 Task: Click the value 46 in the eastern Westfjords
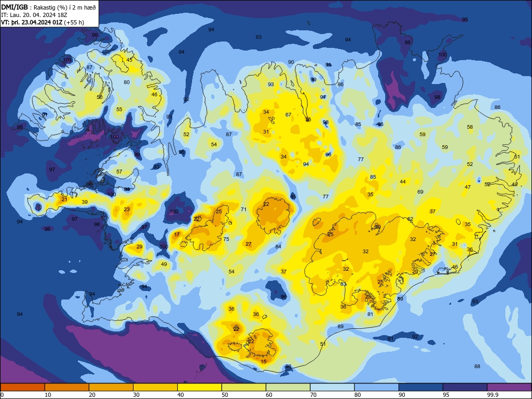point(154,94)
